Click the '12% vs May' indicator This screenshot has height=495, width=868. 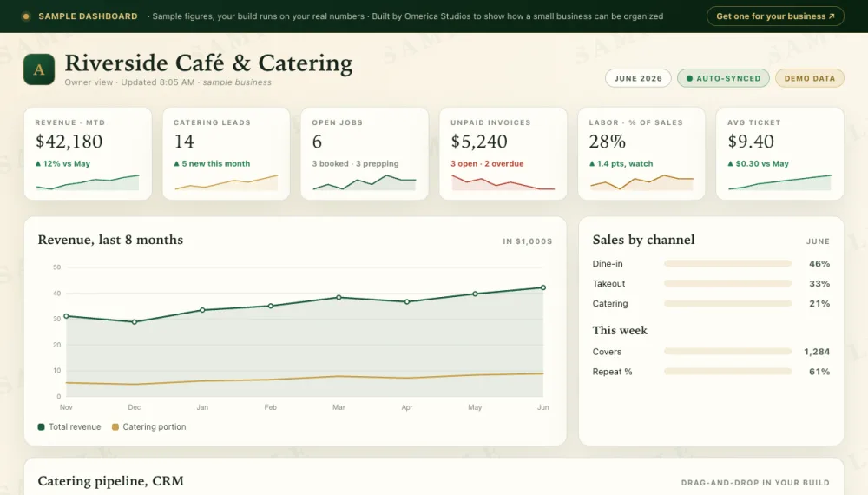(x=62, y=163)
